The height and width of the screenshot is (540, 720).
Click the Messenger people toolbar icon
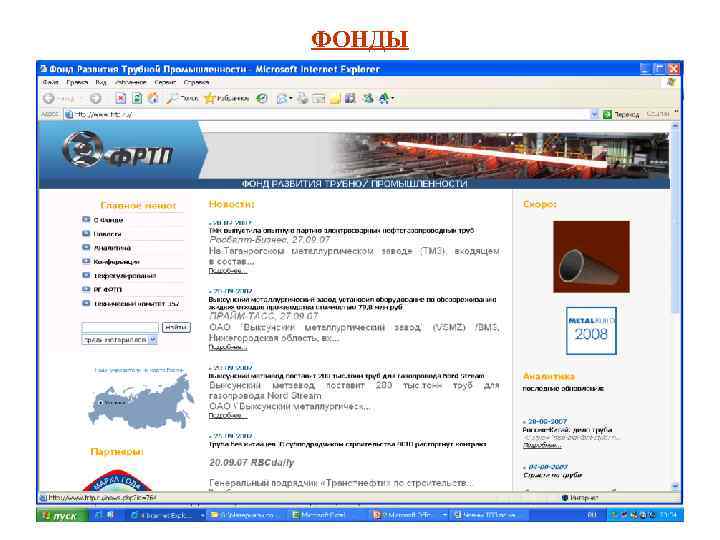pyautogui.click(x=368, y=98)
